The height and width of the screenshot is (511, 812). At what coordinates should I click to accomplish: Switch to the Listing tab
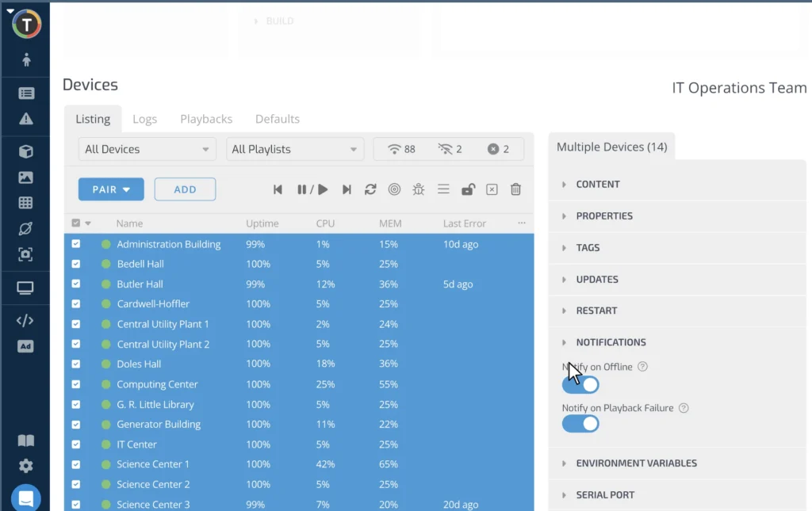(94, 119)
